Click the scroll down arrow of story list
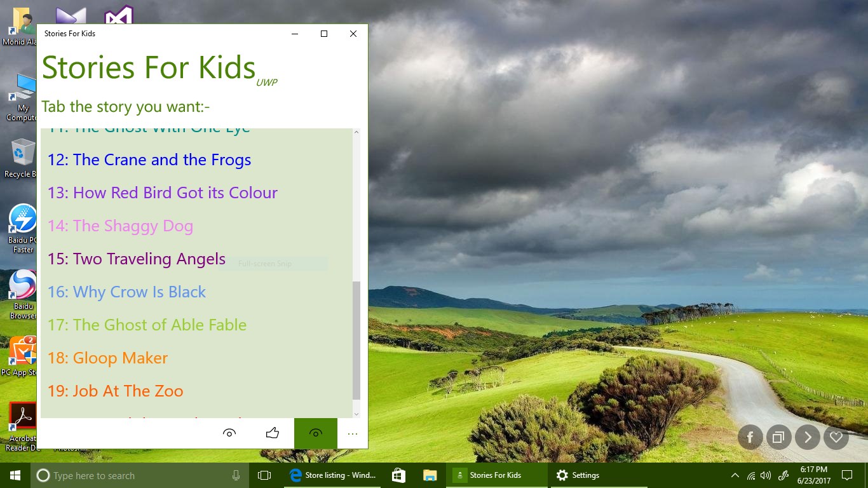Screen dimensions: 868x488 pos(356,414)
